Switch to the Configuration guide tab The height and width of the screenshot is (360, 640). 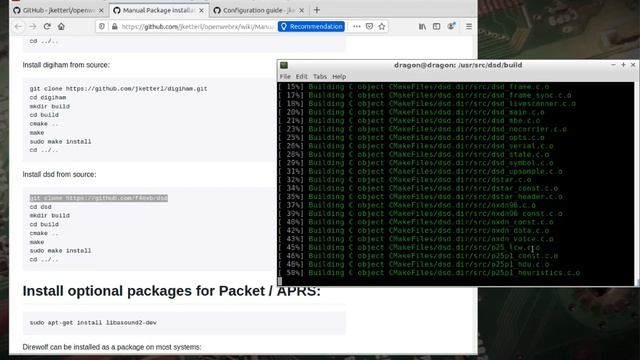click(x=259, y=10)
